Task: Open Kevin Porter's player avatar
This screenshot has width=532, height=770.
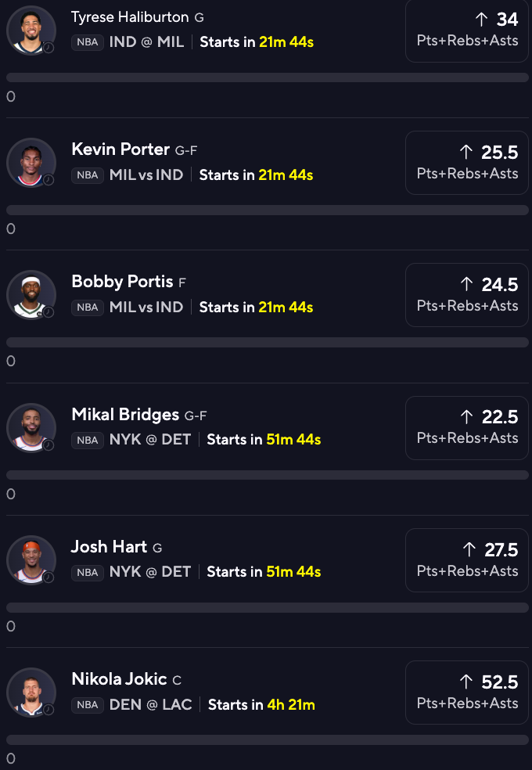Action: (x=31, y=163)
